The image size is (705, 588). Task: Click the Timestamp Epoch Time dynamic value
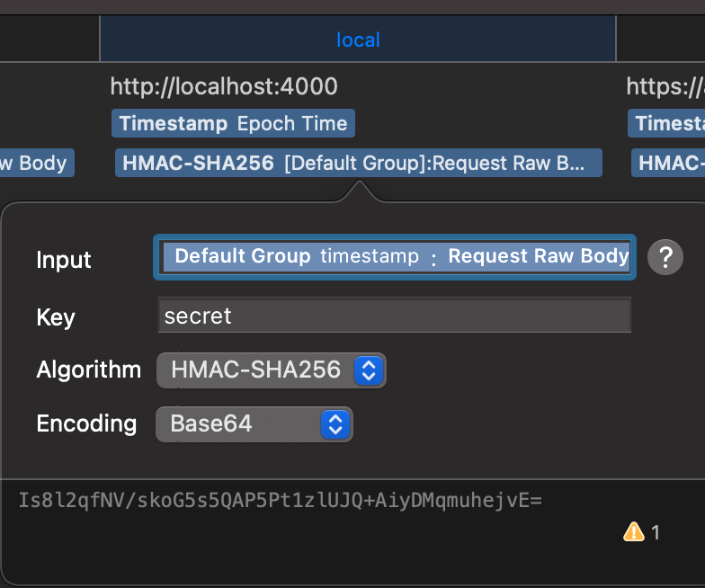[x=234, y=123]
